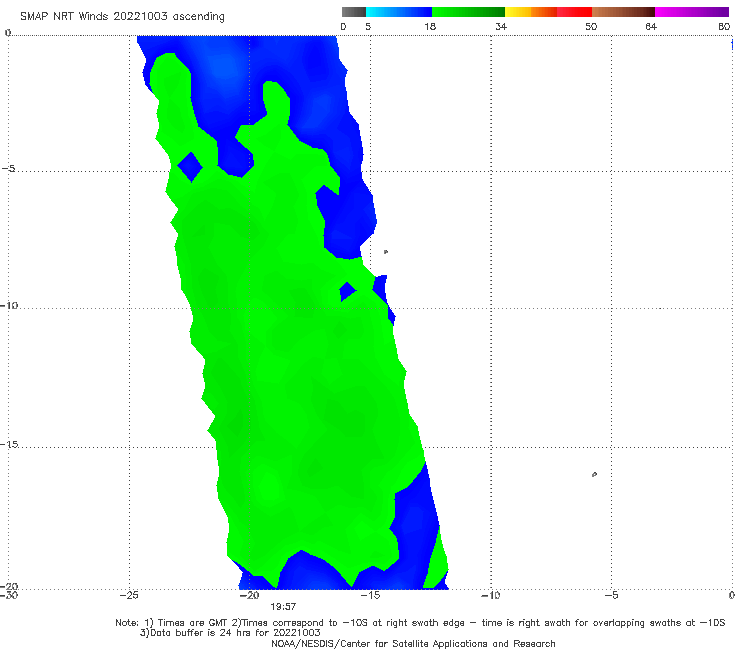This screenshot has height=650, width=740.
Task: Click the bottom longitude axis label '-5'
Action: pyautogui.click(x=611, y=595)
